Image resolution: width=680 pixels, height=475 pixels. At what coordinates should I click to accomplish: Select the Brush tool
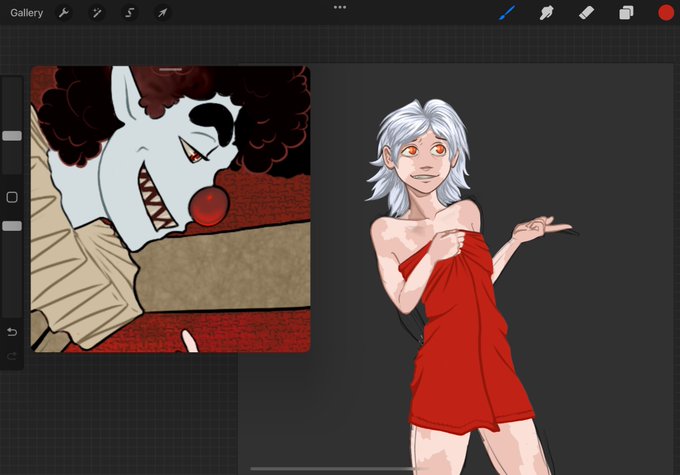507,13
